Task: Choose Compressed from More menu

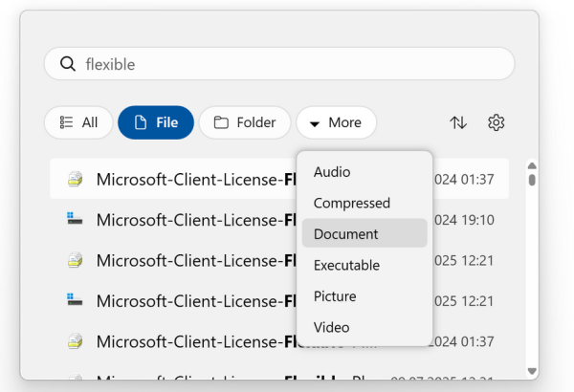Action: point(364,203)
